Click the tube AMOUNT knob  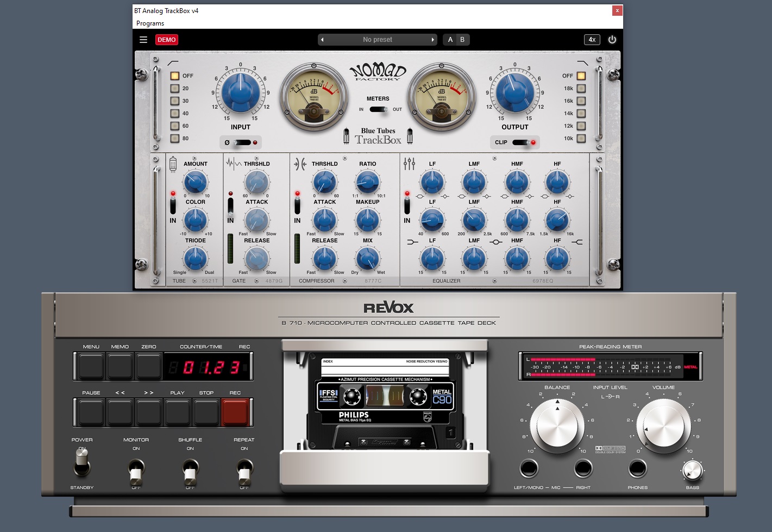(x=196, y=182)
